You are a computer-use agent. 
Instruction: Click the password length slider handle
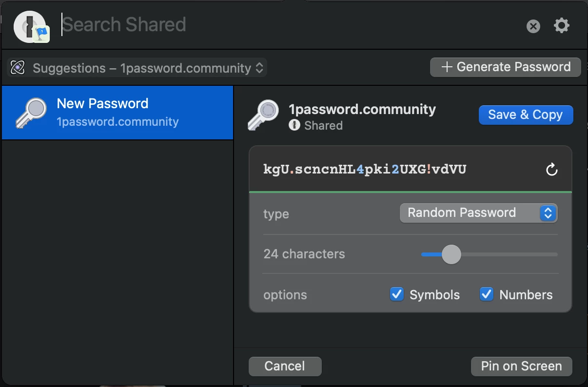click(451, 254)
